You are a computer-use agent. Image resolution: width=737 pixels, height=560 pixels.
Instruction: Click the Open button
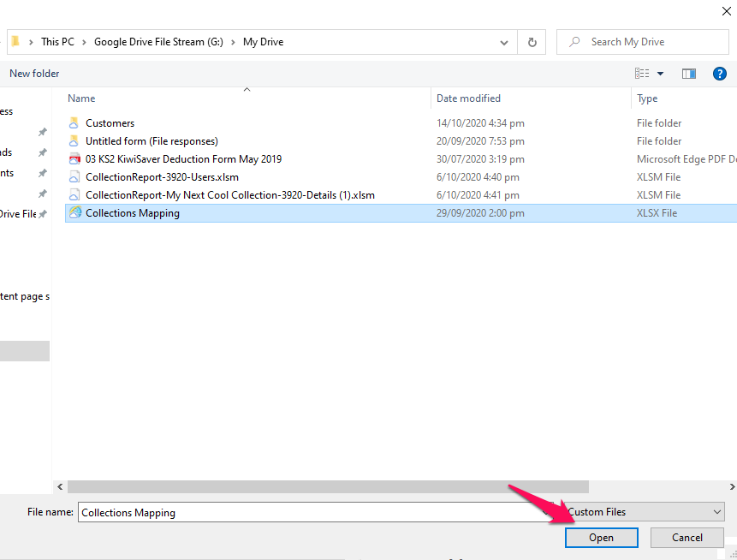click(601, 538)
